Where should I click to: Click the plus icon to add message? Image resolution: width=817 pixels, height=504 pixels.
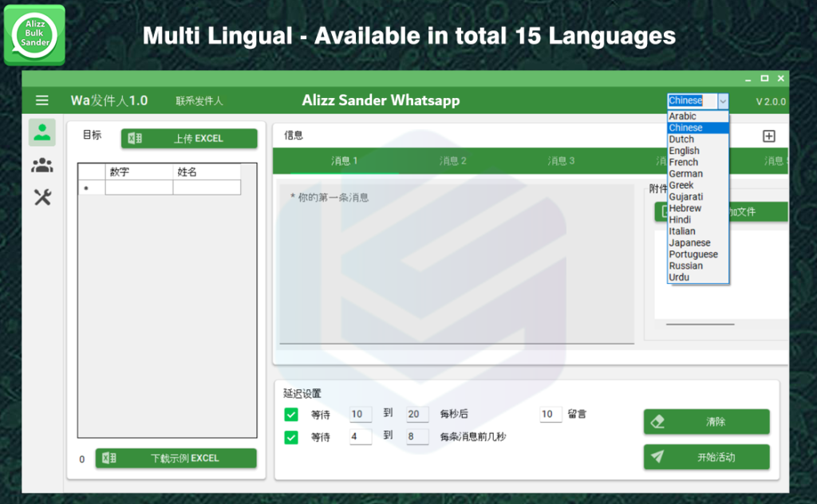click(x=769, y=136)
